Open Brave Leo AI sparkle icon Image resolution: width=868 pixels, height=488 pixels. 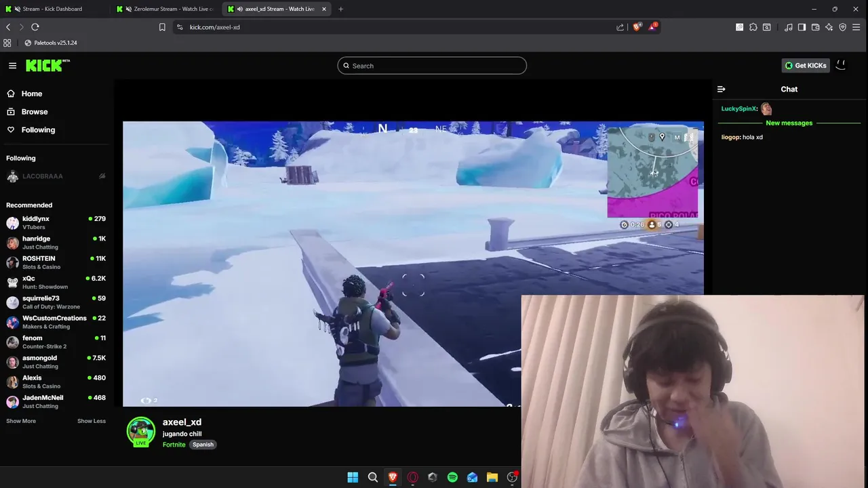[829, 27]
